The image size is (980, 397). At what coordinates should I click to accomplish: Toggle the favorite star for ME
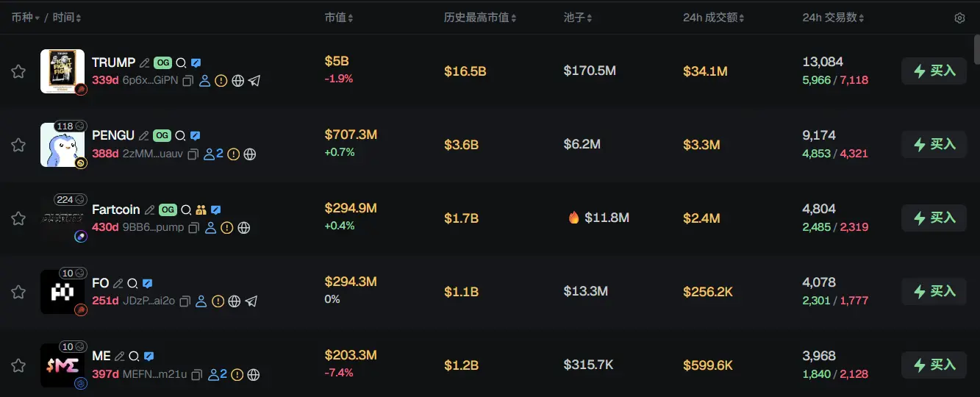pyautogui.click(x=18, y=365)
